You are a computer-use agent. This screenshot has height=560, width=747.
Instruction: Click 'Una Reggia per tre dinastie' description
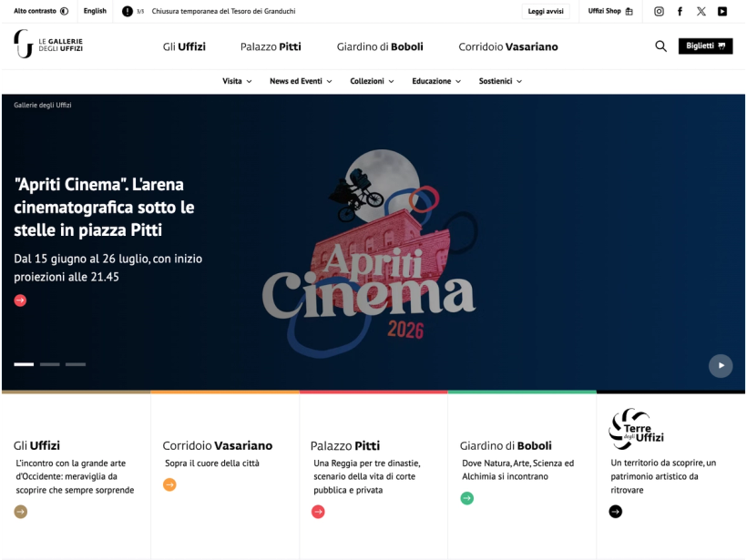(367, 476)
